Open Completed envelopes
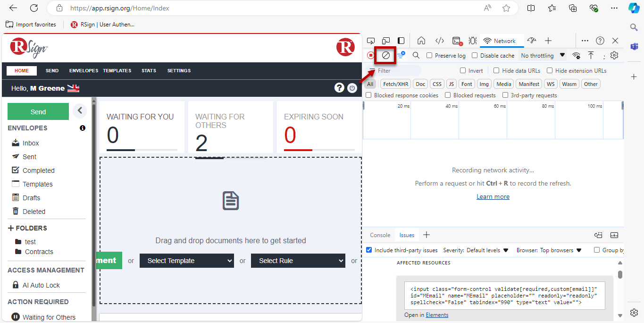The image size is (644, 323). 39,170
